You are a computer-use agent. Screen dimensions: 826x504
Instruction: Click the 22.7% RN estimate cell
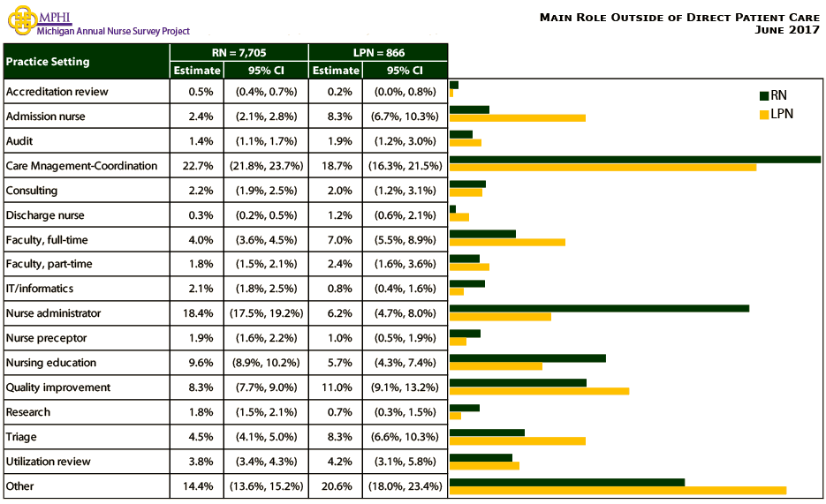[x=196, y=166]
